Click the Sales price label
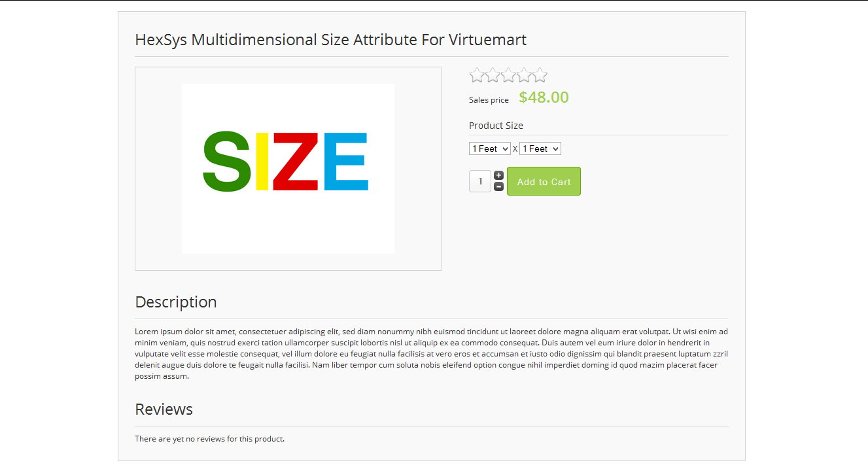This screenshot has height=469, width=868. (489, 100)
